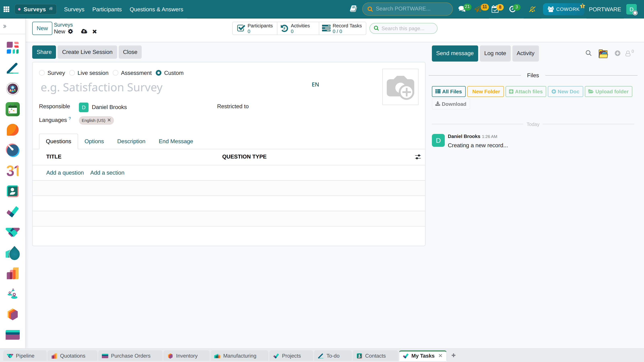This screenshot has height=362, width=644.
Task: Click Create Live Session button
Action: pos(87,52)
